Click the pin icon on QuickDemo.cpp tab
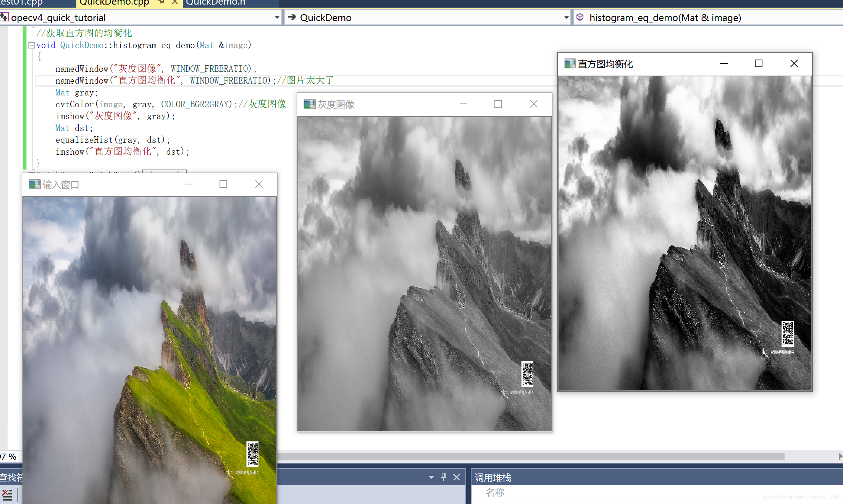This screenshot has width=843, height=504. (x=161, y=2)
